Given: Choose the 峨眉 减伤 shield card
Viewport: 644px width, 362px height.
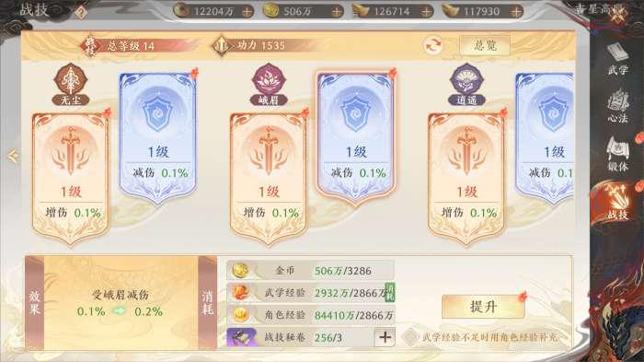Looking at the screenshot, I should click(356, 139).
